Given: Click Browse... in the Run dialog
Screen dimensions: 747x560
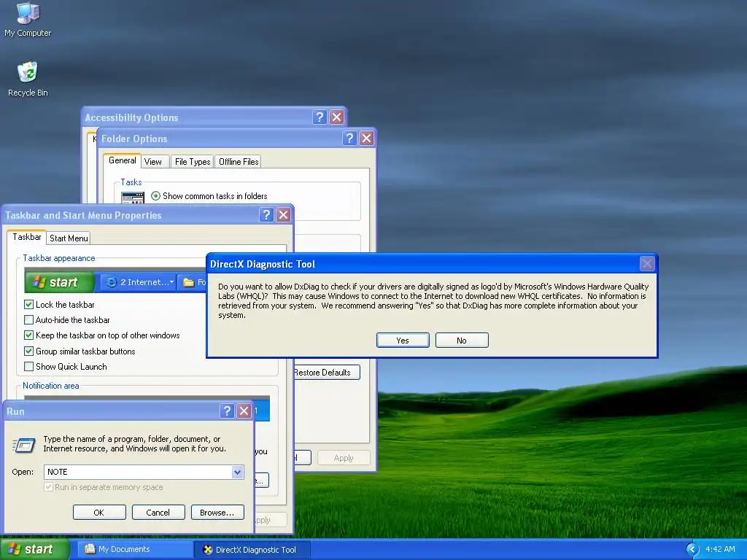Looking at the screenshot, I should click(217, 513).
